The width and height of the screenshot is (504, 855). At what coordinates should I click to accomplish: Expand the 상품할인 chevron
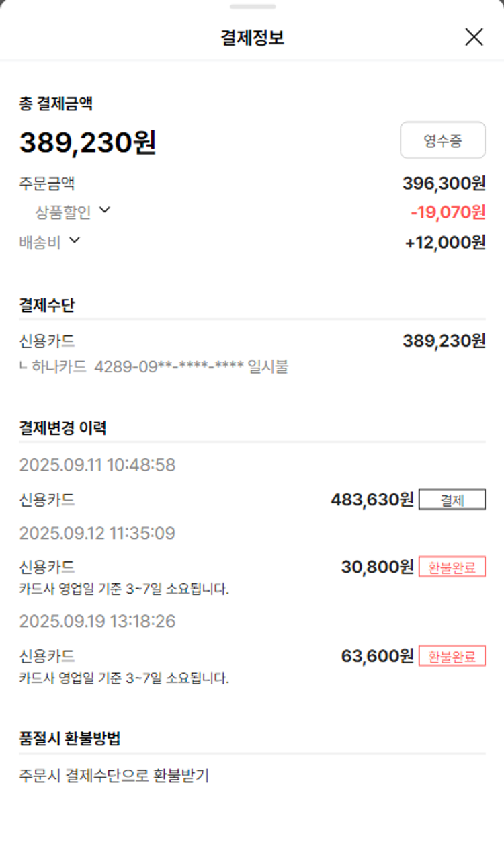(x=104, y=210)
